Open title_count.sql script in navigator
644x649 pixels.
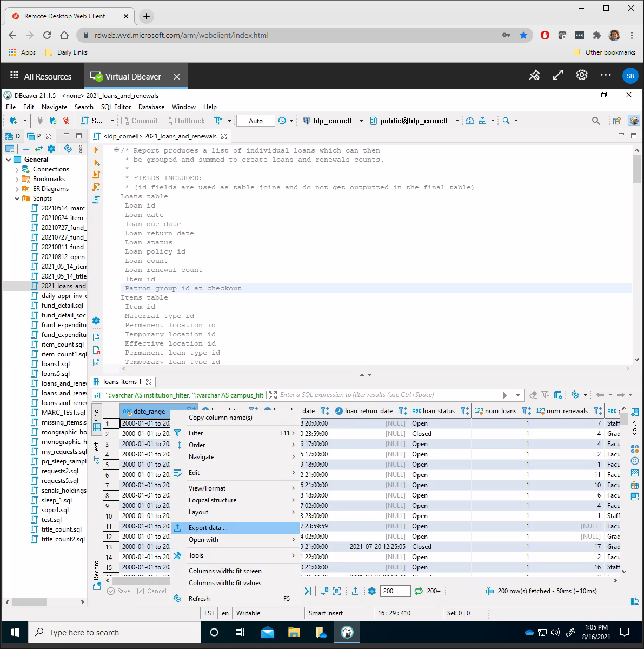[x=62, y=529]
